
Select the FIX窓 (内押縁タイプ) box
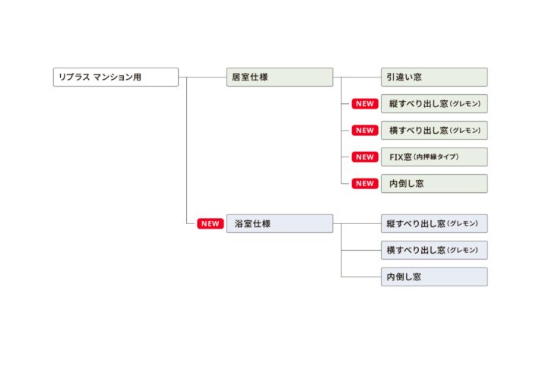(x=433, y=156)
